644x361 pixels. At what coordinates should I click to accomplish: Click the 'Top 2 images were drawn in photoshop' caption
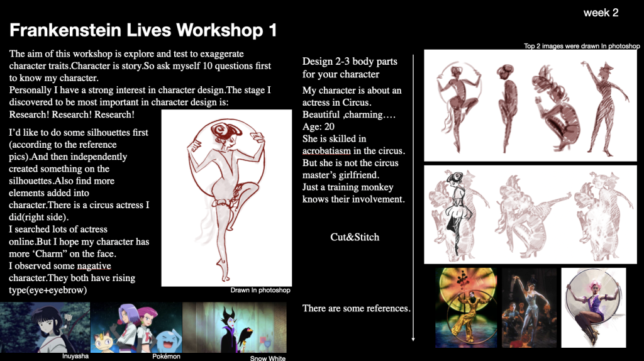[x=582, y=46]
